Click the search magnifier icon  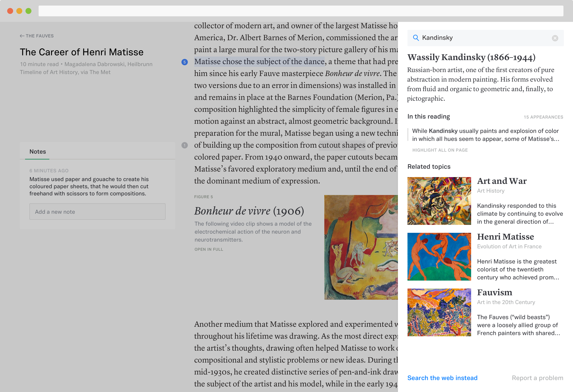pyautogui.click(x=416, y=38)
